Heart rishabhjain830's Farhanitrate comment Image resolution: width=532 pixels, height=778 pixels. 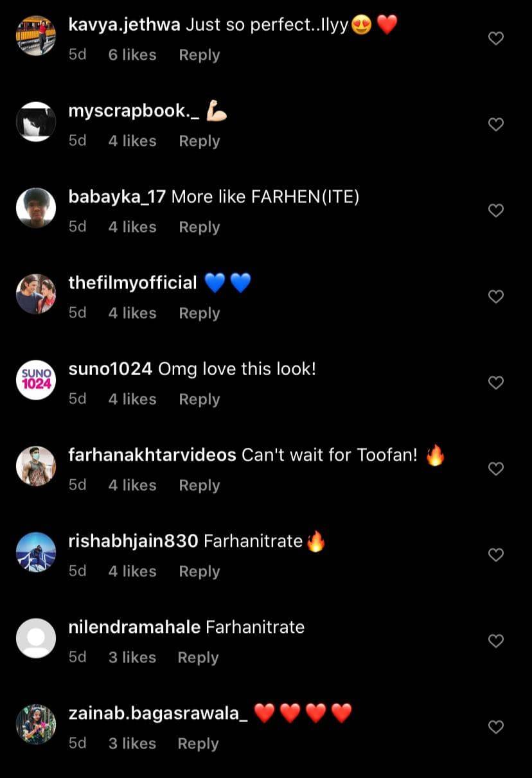495,555
